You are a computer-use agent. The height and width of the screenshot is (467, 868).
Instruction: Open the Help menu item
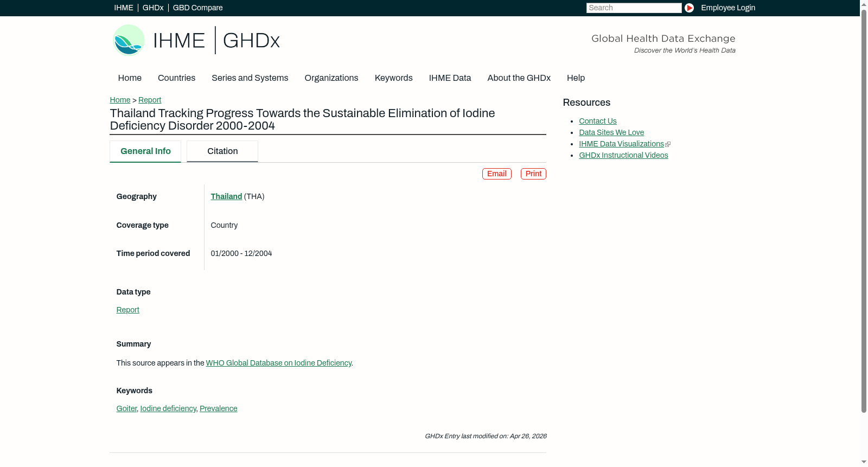pos(576,78)
